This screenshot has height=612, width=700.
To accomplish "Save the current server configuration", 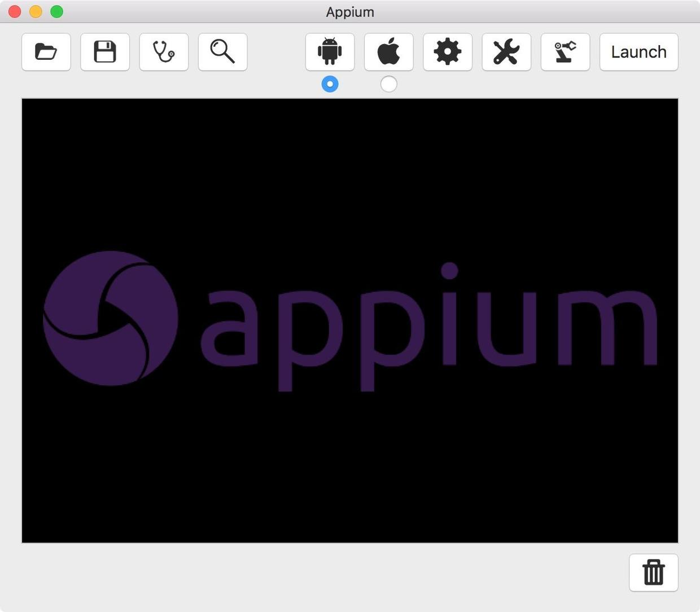I will pyautogui.click(x=104, y=51).
